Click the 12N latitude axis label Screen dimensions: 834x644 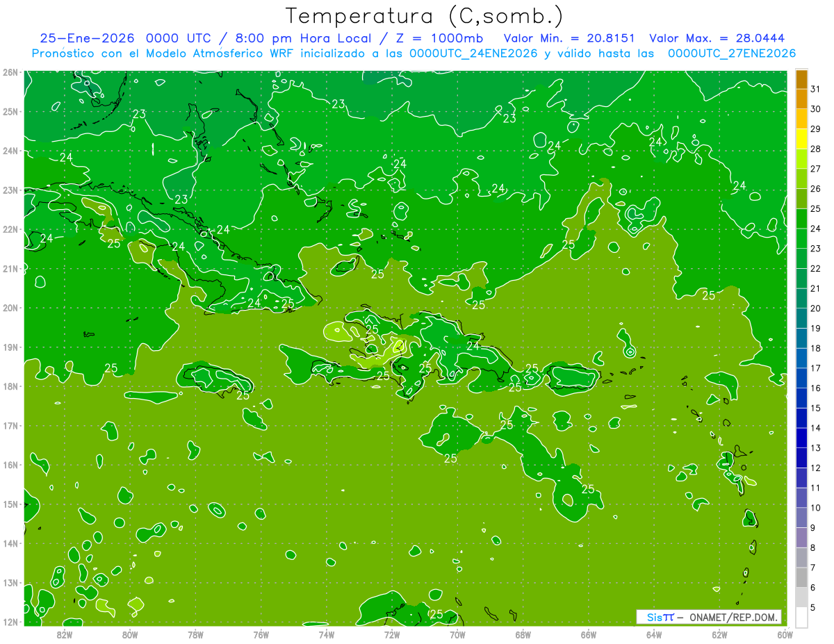(10, 622)
